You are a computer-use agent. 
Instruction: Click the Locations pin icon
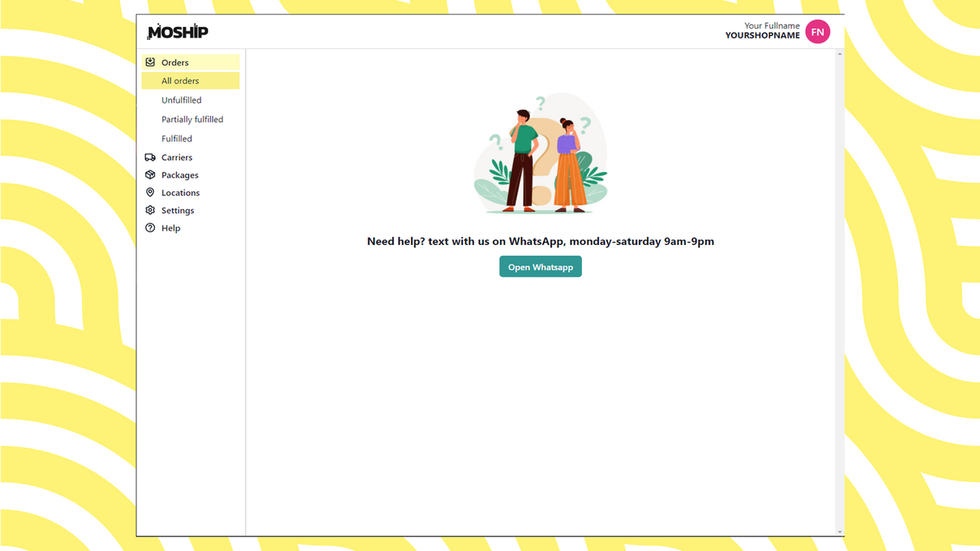pos(150,192)
